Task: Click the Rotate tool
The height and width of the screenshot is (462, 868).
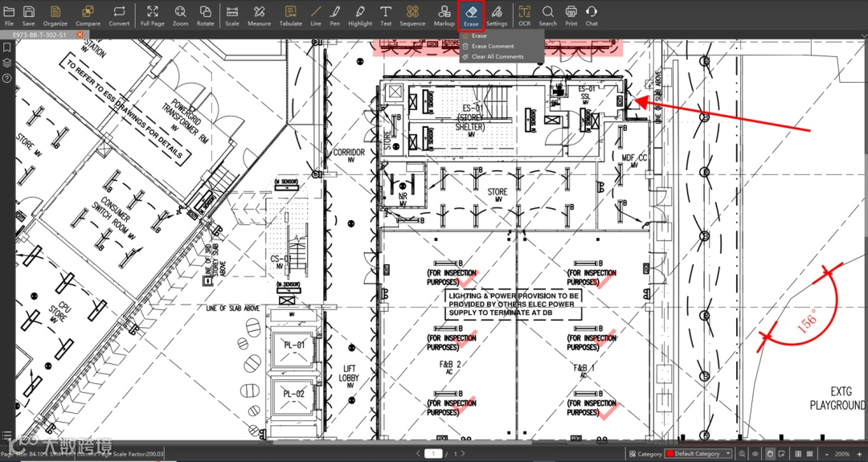Action: (x=206, y=15)
